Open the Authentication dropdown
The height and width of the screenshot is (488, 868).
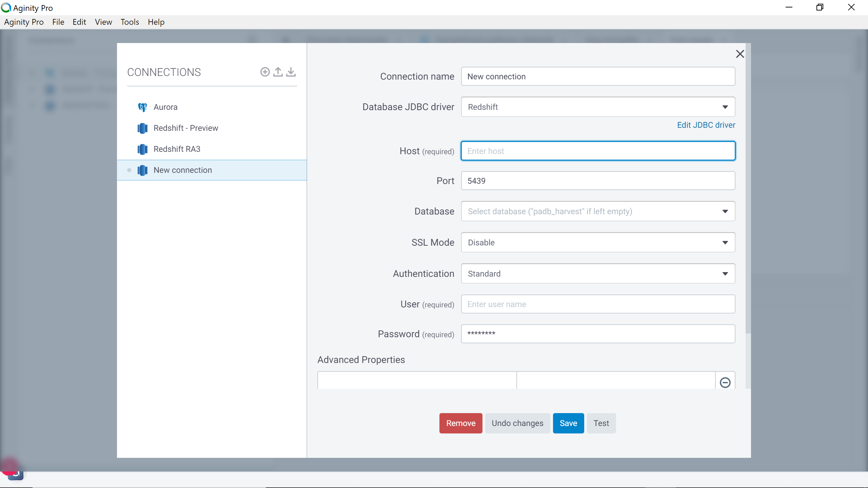coord(598,274)
